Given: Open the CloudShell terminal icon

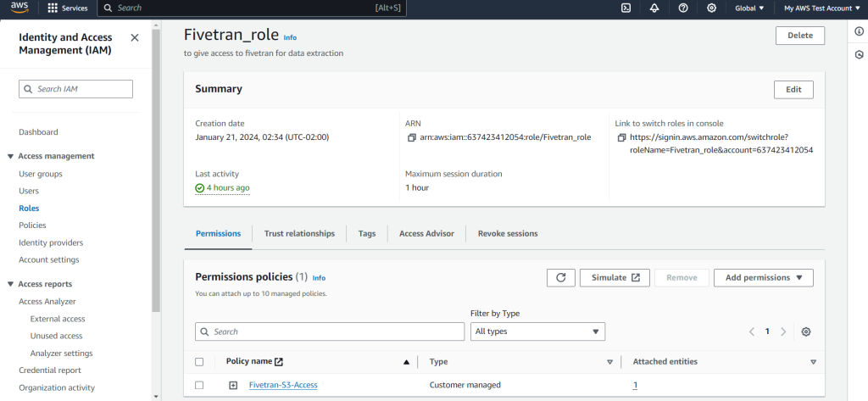Looking at the screenshot, I should pyautogui.click(x=626, y=8).
